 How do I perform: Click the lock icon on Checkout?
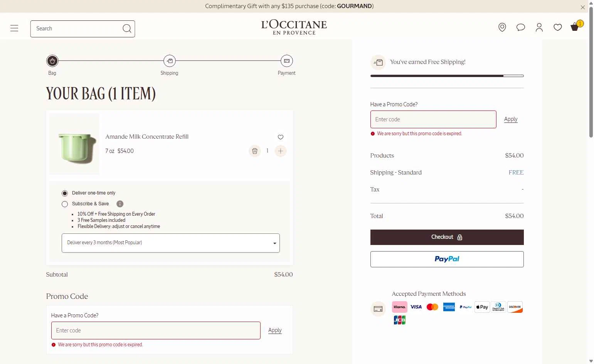tap(459, 237)
